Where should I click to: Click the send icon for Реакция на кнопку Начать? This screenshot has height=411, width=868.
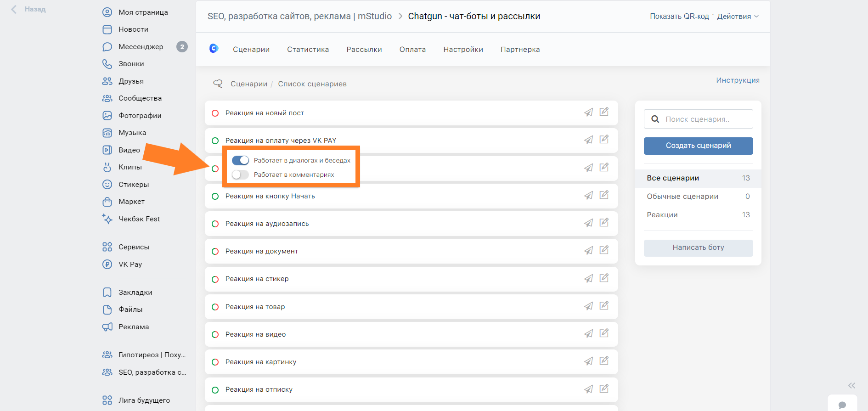click(x=588, y=196)
